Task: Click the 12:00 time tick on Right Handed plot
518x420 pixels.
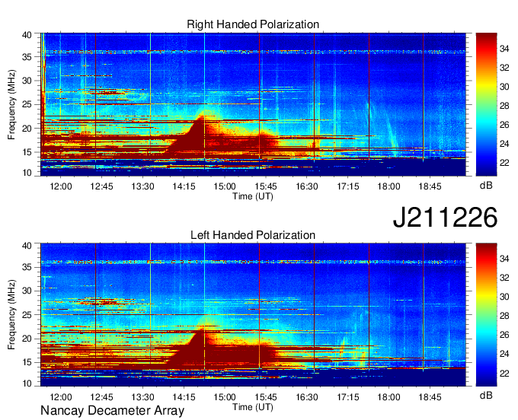Action: point(61,186)
